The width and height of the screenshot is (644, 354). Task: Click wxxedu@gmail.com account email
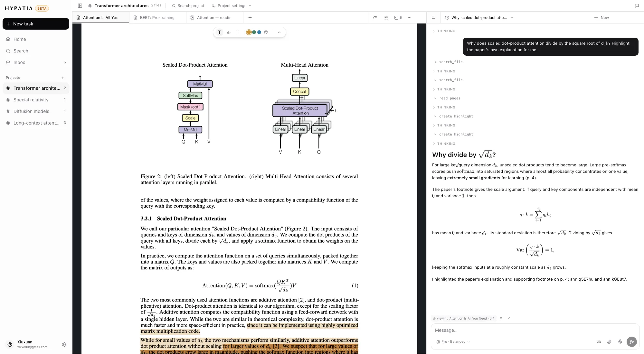click(32, 347)
